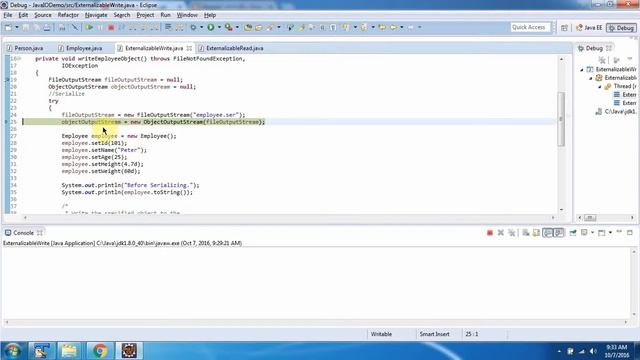The height and width of the screenshot is (360, 640).
Task: Click the Quick Access search field
Action: pyautogui.click(x=531, y=27)
